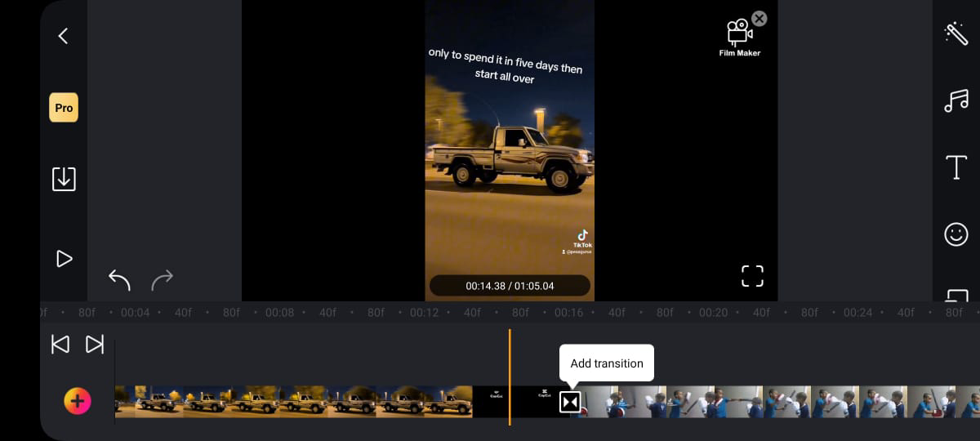Click the orange playhead line
The height and width of the screenshot is (441, 980).
click(x=510, y=376)
